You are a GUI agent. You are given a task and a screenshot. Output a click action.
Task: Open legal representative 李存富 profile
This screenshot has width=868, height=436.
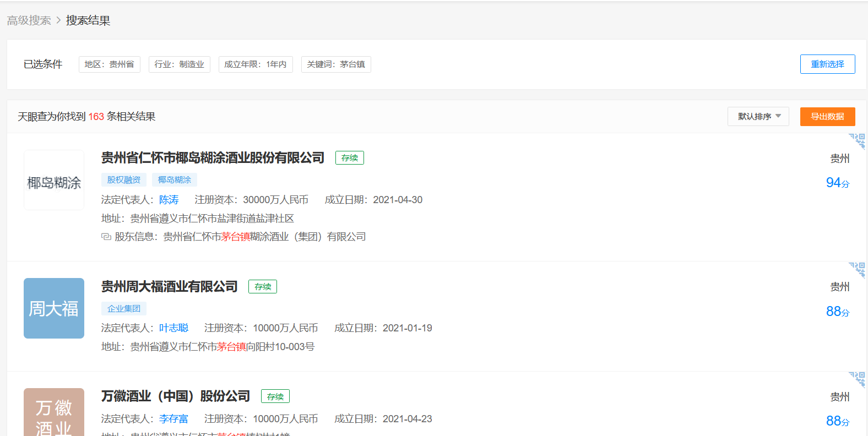[x=173, y=419]
